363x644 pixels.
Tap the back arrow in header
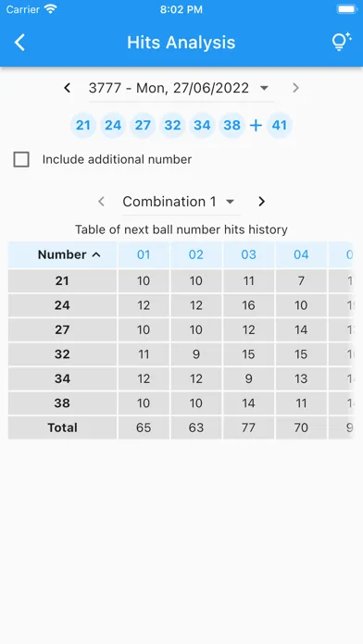coord(19,43)
